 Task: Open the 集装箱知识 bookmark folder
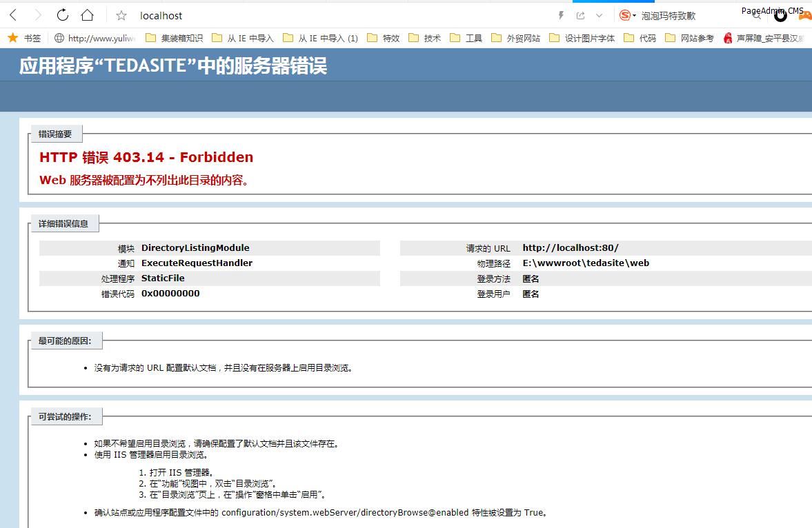click(174, 38)
